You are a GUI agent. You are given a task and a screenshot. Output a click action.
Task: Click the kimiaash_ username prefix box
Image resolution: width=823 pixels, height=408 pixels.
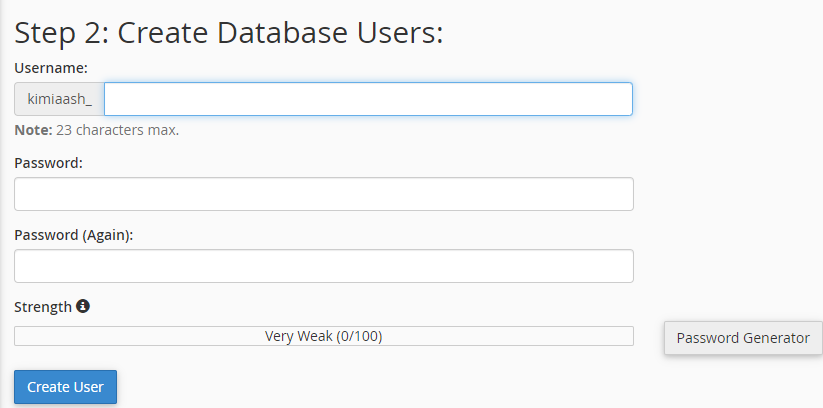[59, 99]
